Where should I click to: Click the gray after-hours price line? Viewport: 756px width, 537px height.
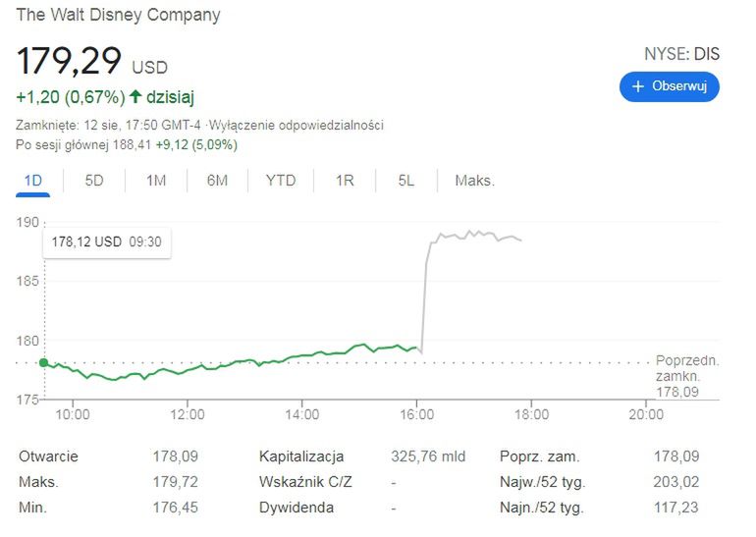(471, 235)
